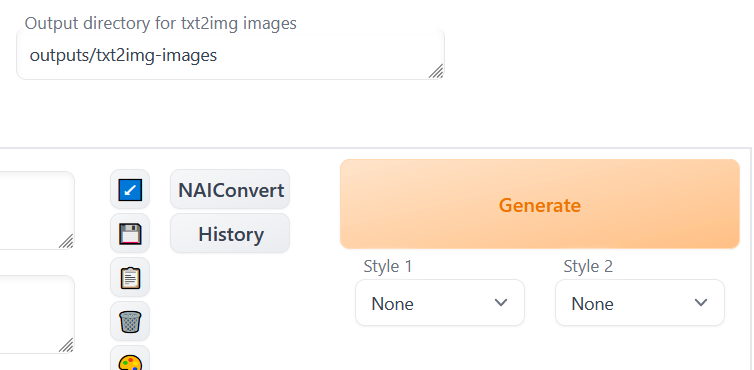Clear the prompt using trash can icon

[x=130, y=321]
